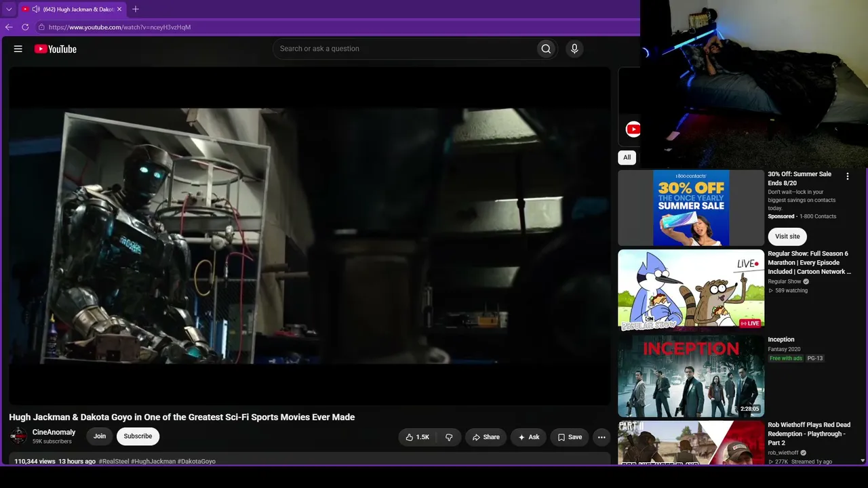Open the #DakotaGoyo hashtag

197,462
